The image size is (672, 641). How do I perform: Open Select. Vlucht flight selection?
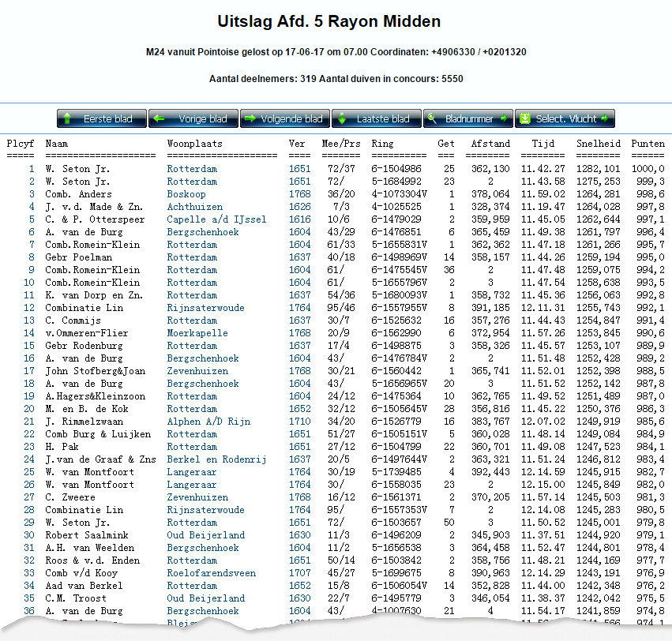pos(565,118)
